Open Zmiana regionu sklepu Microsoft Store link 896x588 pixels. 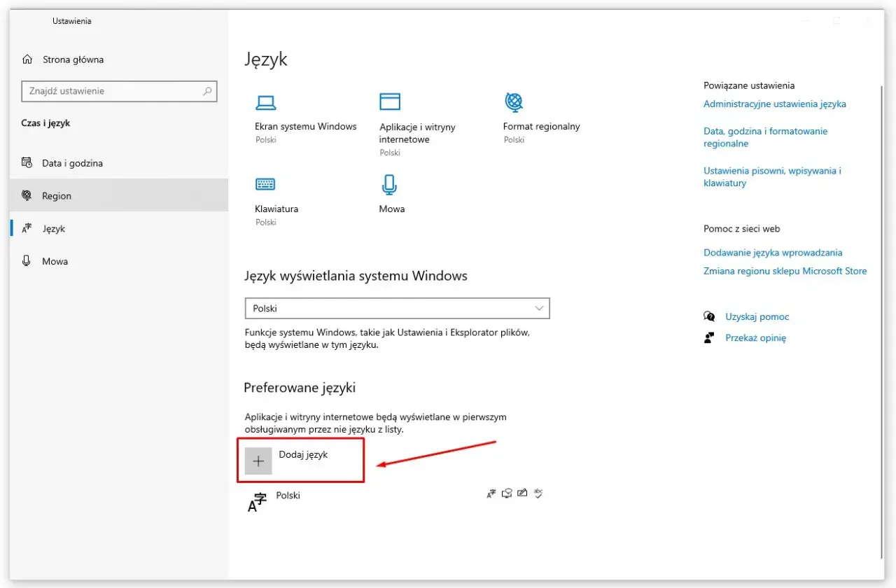click(x=785, y=271)
